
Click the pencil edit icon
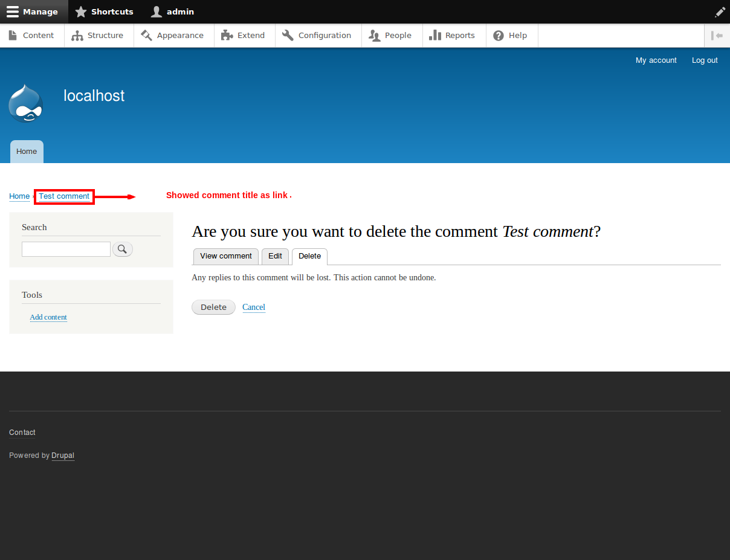coord(720,11)
